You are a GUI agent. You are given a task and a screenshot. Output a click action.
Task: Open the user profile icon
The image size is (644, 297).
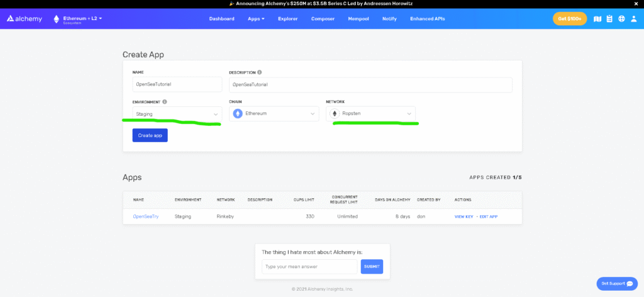tap(633, 19)
